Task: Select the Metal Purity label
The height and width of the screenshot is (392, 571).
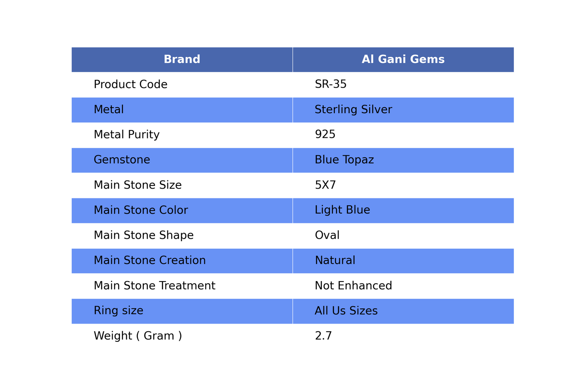Action: pyautogui.click(x=126, y=135)
